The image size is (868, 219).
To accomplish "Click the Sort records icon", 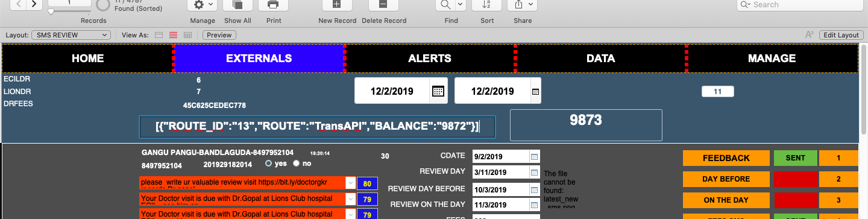I will point(486,5).
